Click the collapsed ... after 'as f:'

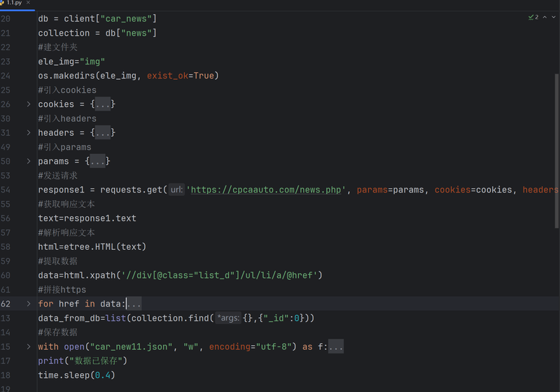336,346
